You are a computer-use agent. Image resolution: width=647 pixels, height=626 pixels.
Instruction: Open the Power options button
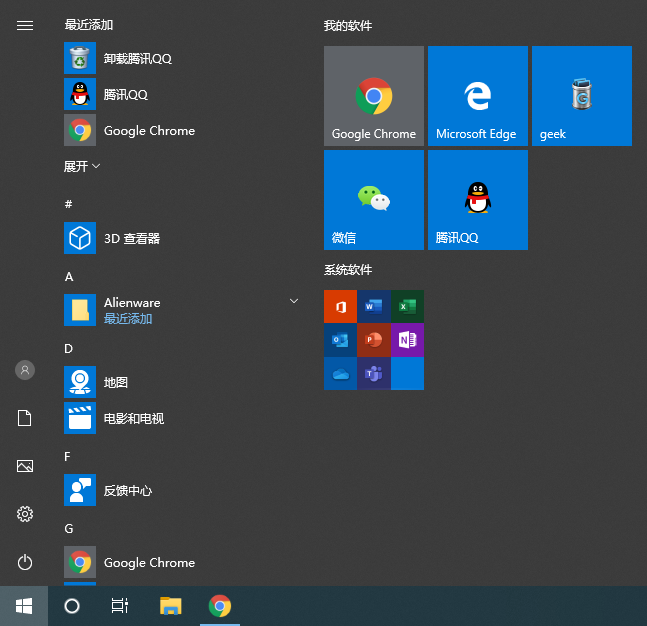pos(25,562)
